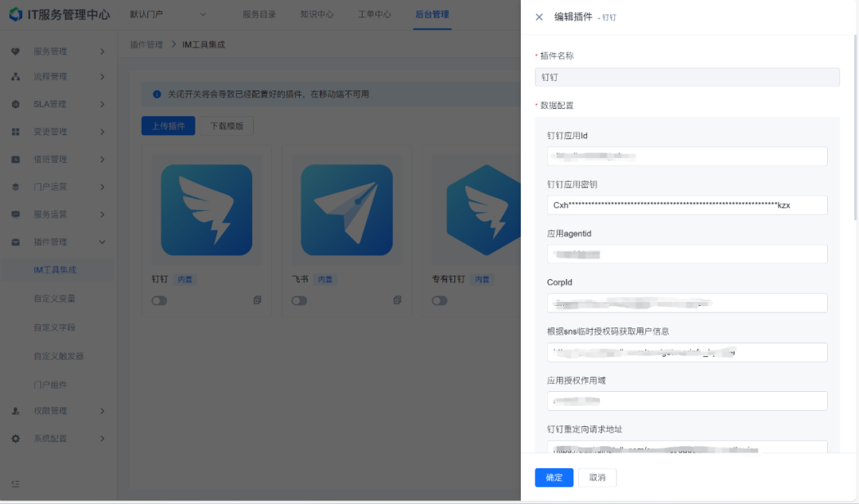The height and width of the screenshot is (504, 859).
Task: Click 取消 to discard plugin edits
Action: point(597,478)
